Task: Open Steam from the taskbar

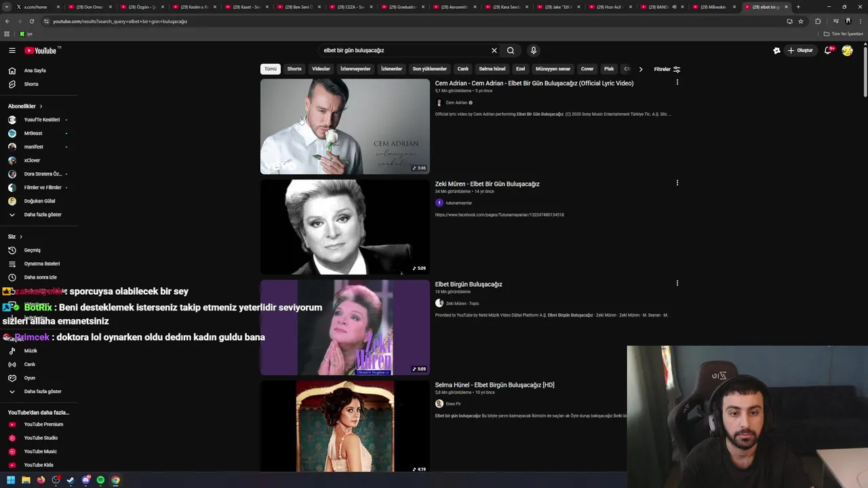Action: click(71, 480)
